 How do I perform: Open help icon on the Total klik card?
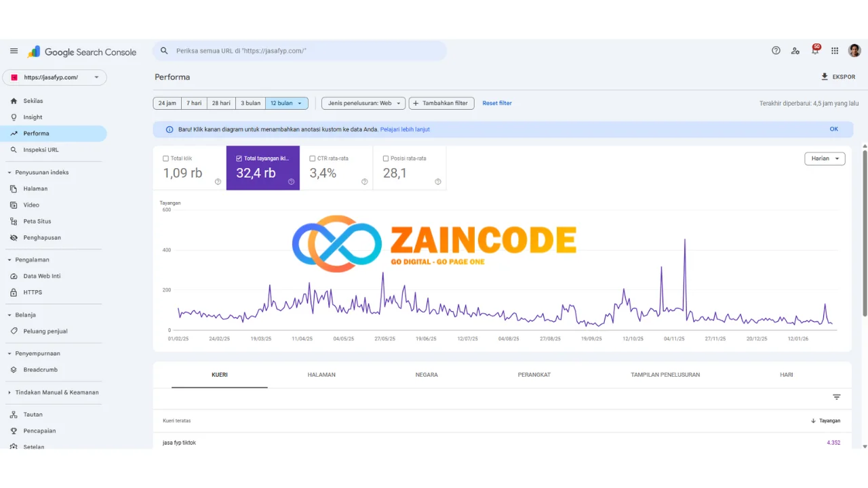[x=218, y=182]
